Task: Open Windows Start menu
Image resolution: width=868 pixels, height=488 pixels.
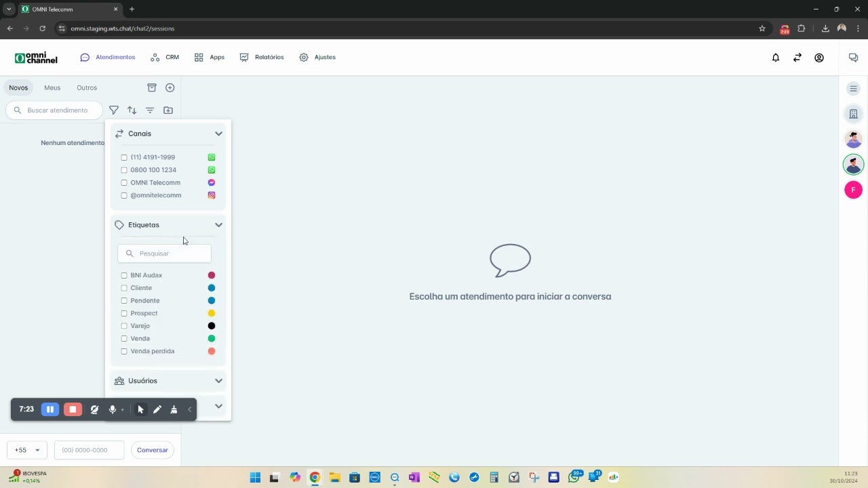Action: pos(255,477)
